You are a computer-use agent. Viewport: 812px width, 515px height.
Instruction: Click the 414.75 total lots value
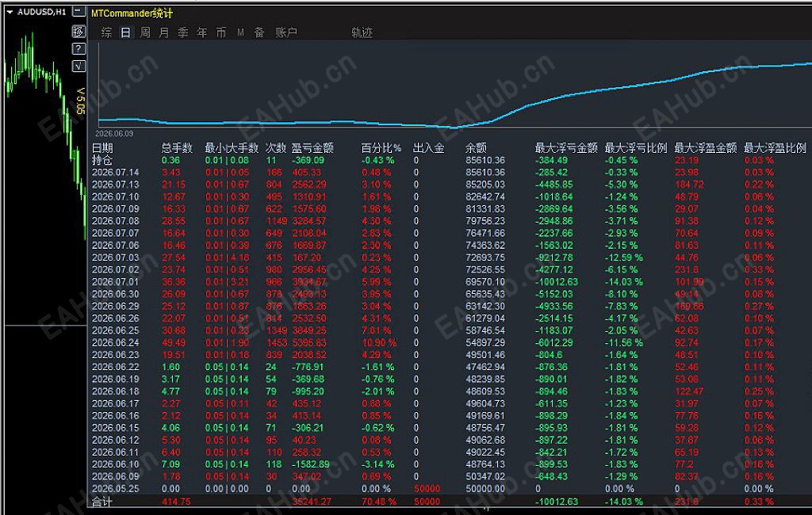pyautogui.click(x=176, y=502)
